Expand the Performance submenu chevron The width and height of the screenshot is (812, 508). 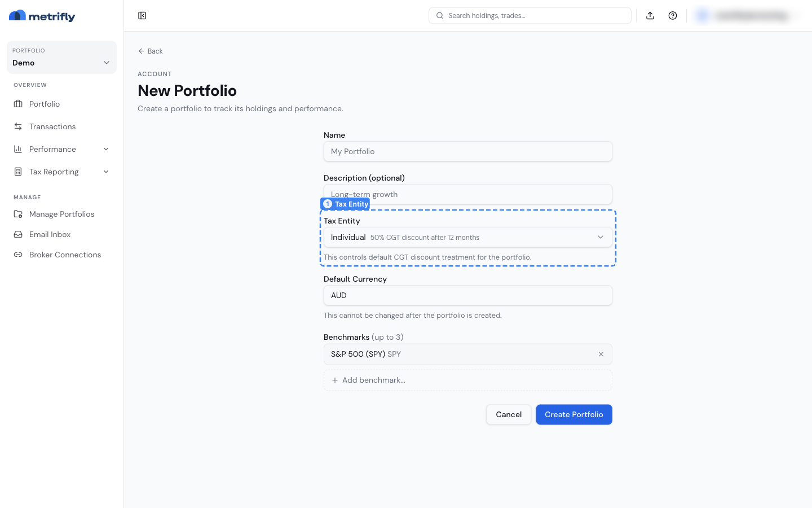(x=106, y=149)
